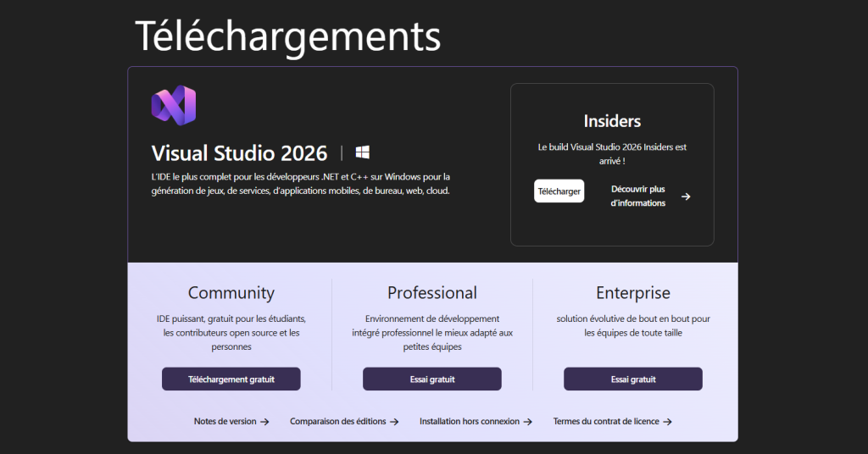This screenshot has width=868, height=454.
Task: Follow the Découvrir plus d'informations link
Action: [x=638, y=197]
